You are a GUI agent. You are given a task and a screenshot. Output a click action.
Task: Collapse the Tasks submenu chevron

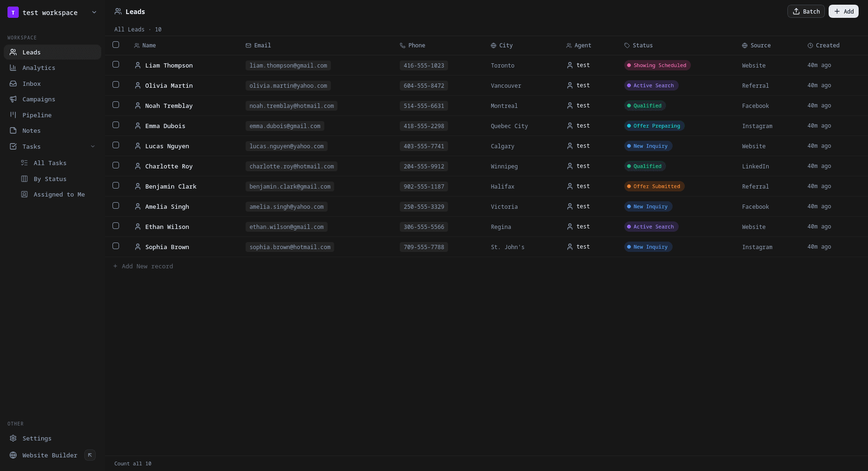click(93, 146)
